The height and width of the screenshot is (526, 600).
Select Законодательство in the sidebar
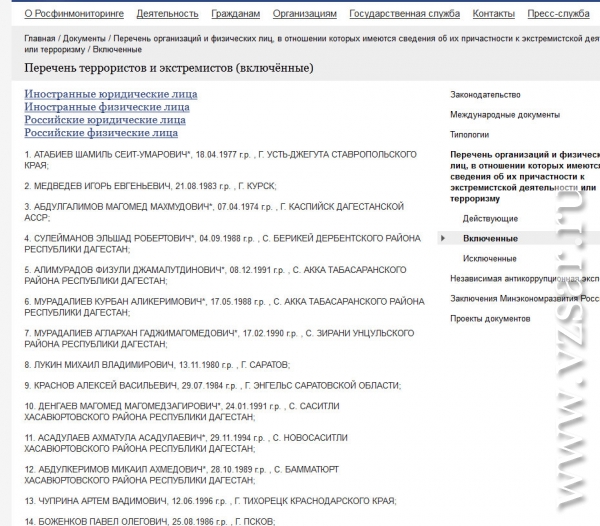(x=485, y=95)
